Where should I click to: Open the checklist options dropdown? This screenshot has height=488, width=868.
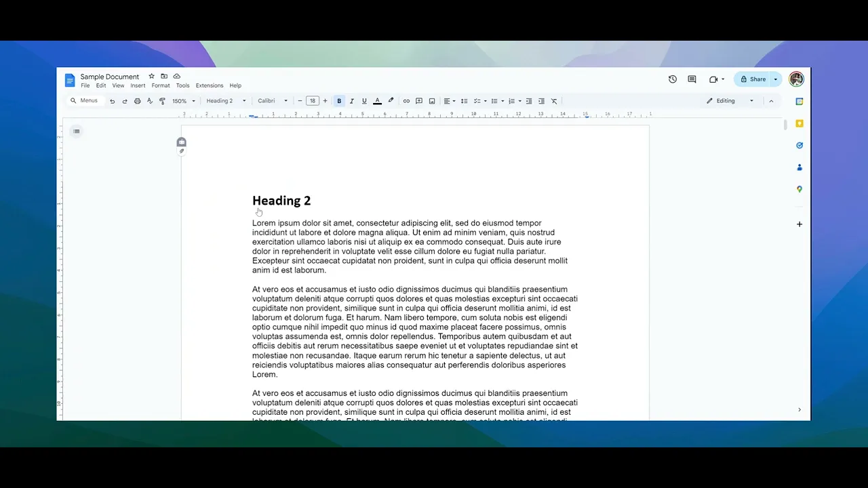pyautogui.click(x=480, y=101)
